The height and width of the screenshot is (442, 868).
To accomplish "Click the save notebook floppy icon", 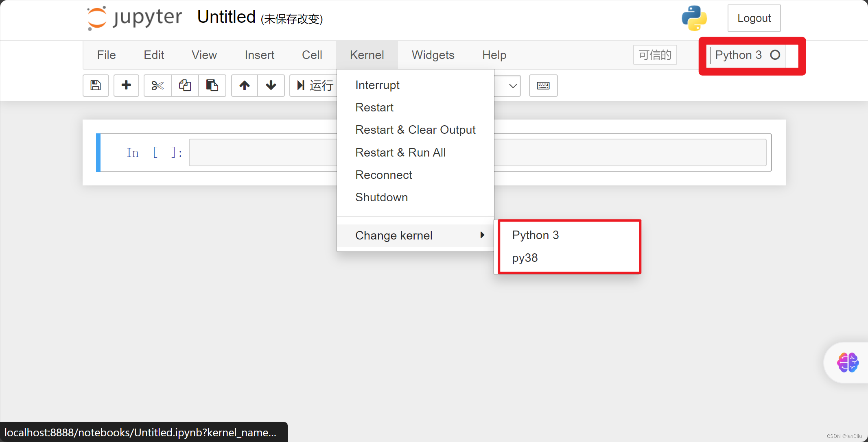I will (x=96, y=85).
